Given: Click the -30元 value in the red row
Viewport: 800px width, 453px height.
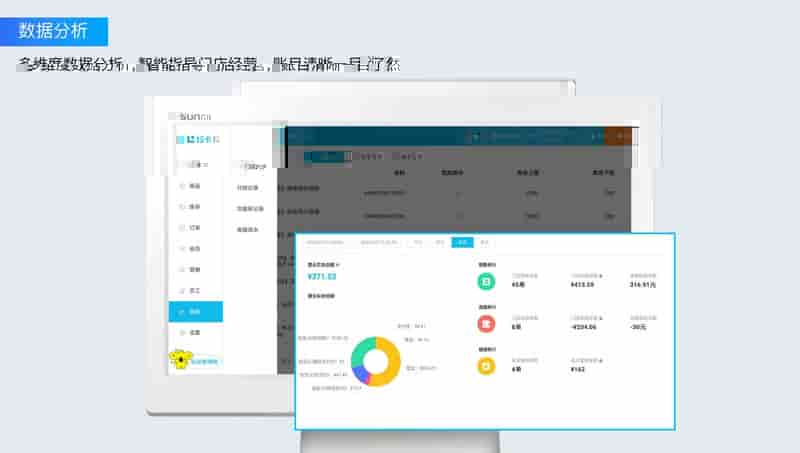Looking at the screenshot, I should click(x=639, y=327).
